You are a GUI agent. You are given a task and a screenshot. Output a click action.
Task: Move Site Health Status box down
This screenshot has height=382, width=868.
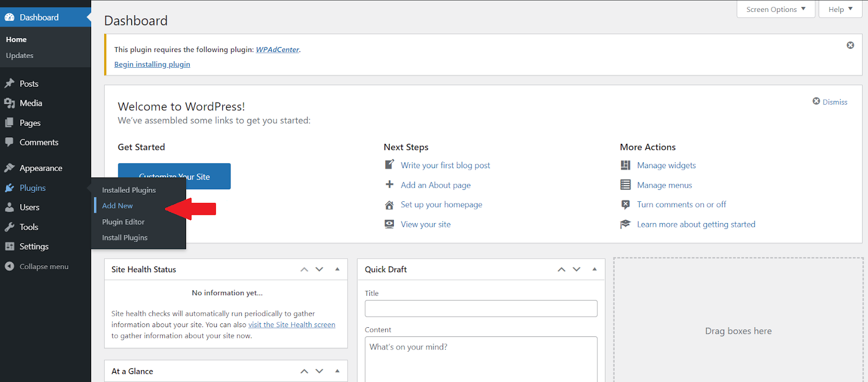[x=320, y=269]
